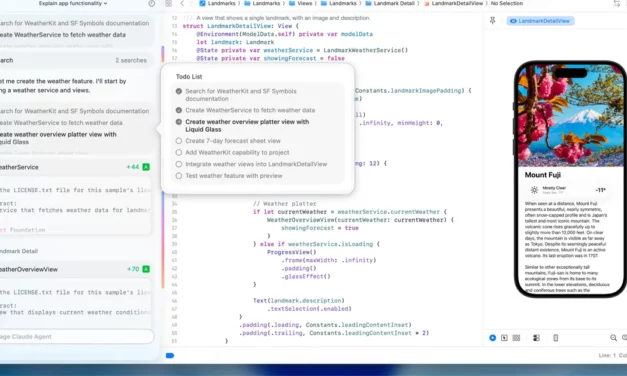This screenshot has width=627, height=376.
Task: Click Mount Fuji title in preview
Action: [543, 175]
